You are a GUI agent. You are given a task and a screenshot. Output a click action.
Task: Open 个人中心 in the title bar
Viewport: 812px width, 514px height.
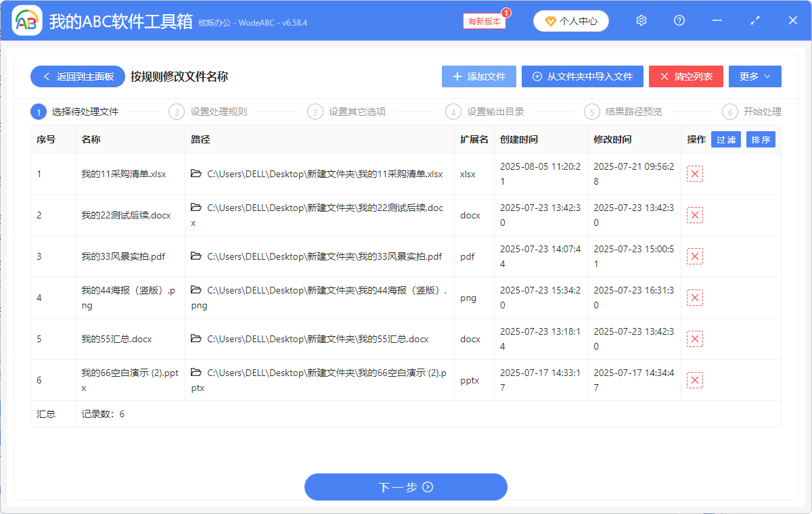click(x=570, y=20)
